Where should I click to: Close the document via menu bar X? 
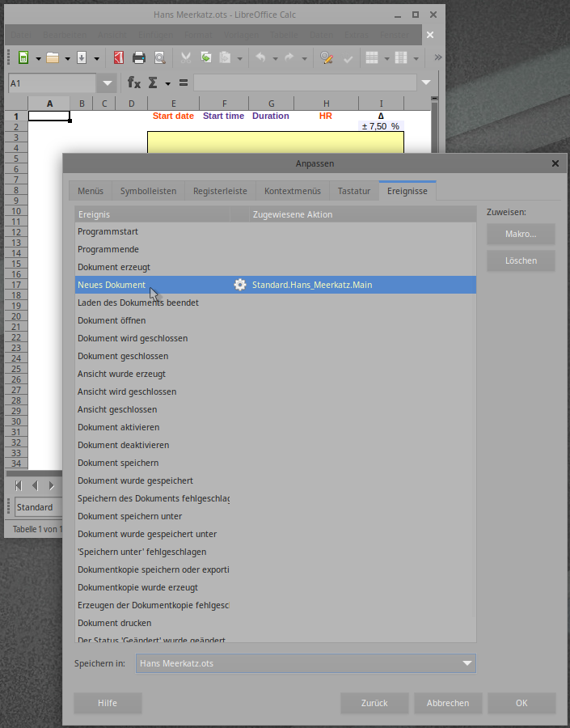tap(430, 35)
